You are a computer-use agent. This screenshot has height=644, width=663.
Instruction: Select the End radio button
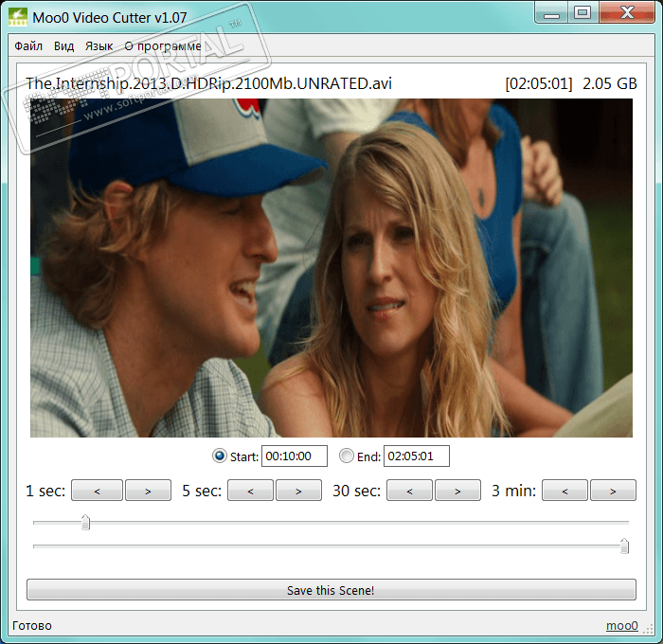tap(347, 456)
